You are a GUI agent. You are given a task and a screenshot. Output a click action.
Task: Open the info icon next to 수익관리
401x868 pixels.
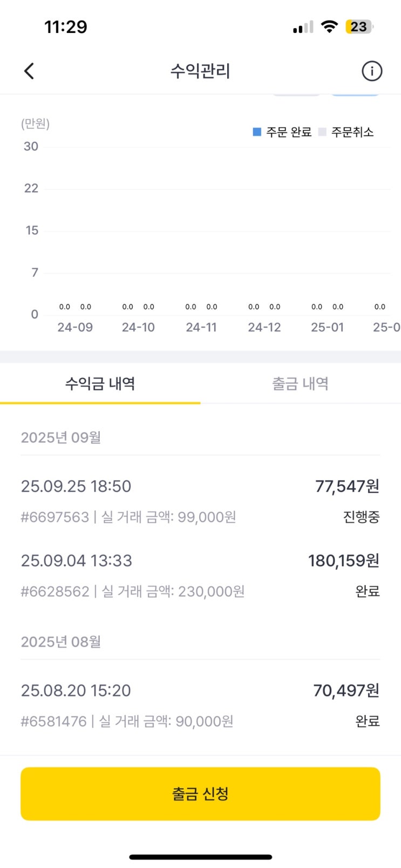371,71
